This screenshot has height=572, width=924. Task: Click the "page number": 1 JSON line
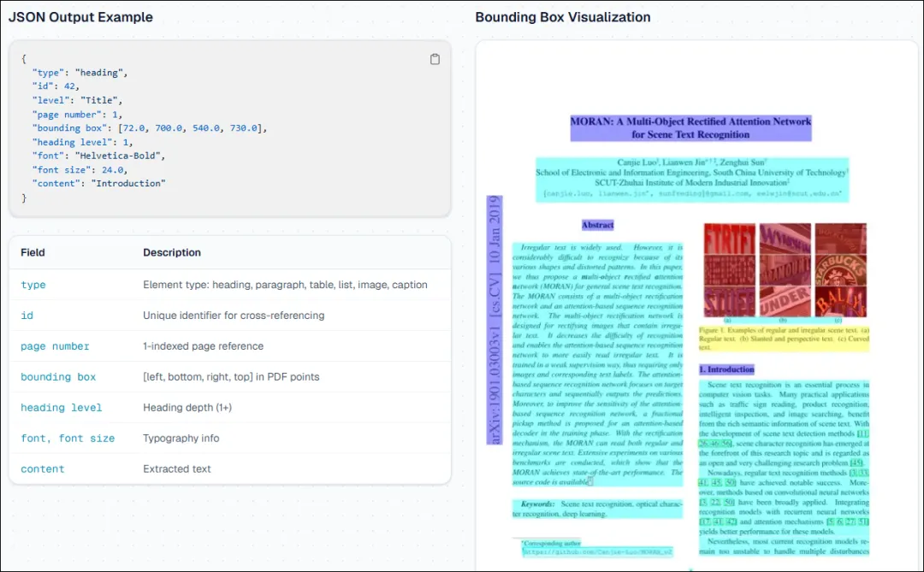click(x=78, y=115)
